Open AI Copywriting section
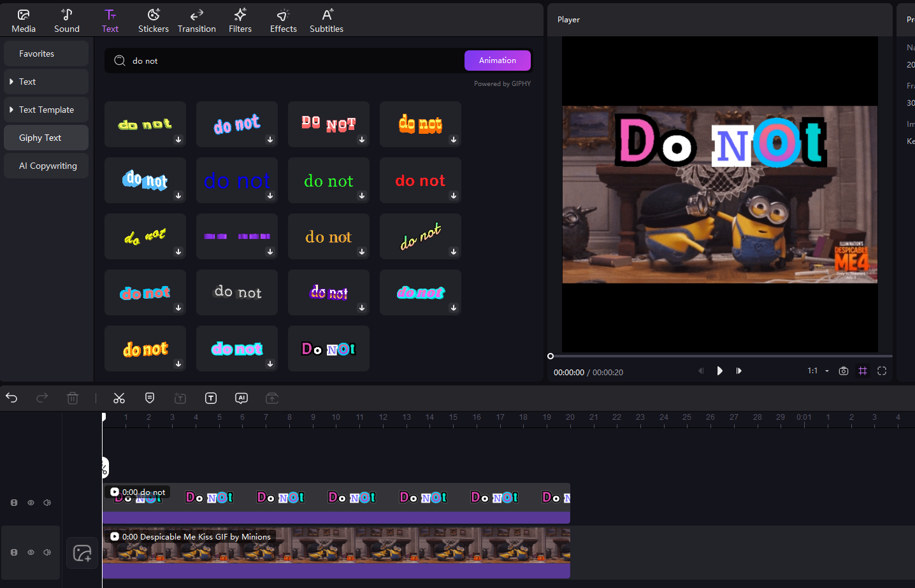 click(46, 166)
